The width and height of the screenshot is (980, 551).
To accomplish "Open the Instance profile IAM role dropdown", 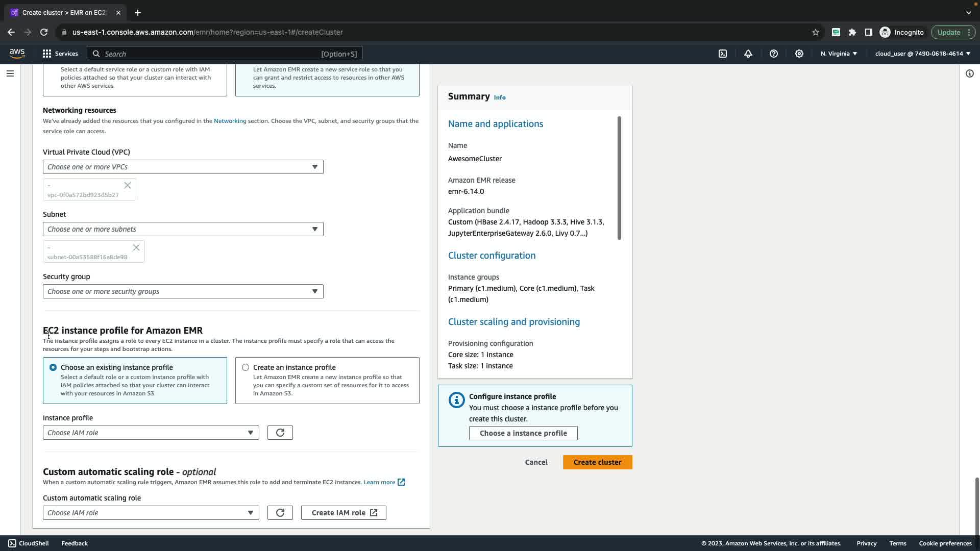I will point(151,433).
